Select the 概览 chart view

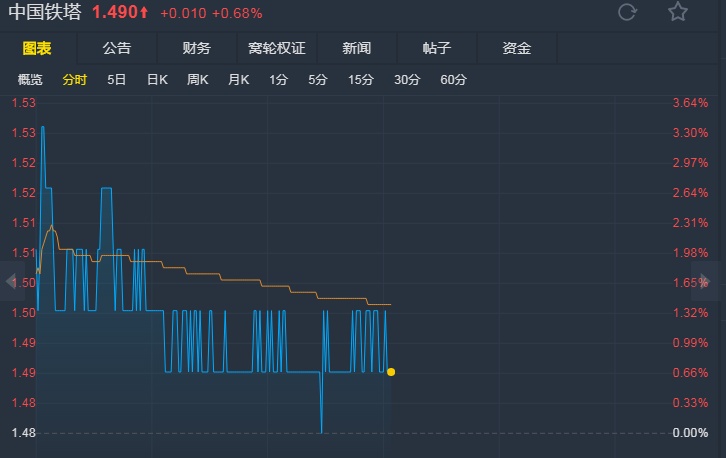pyautogui.click(x=31, y=80)
